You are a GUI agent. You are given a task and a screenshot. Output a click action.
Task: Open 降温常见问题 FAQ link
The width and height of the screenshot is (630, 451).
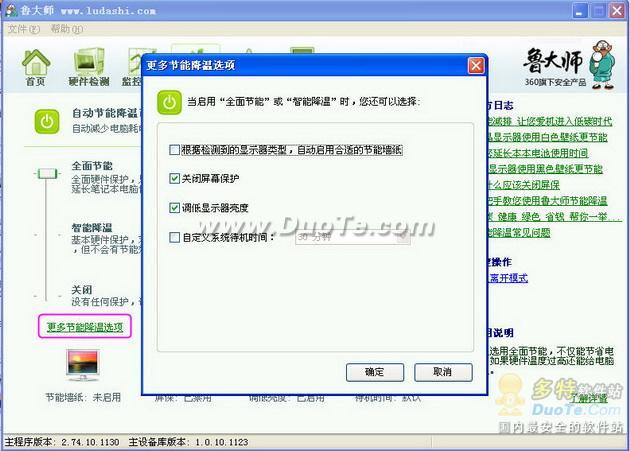click(x=519, y=233)
